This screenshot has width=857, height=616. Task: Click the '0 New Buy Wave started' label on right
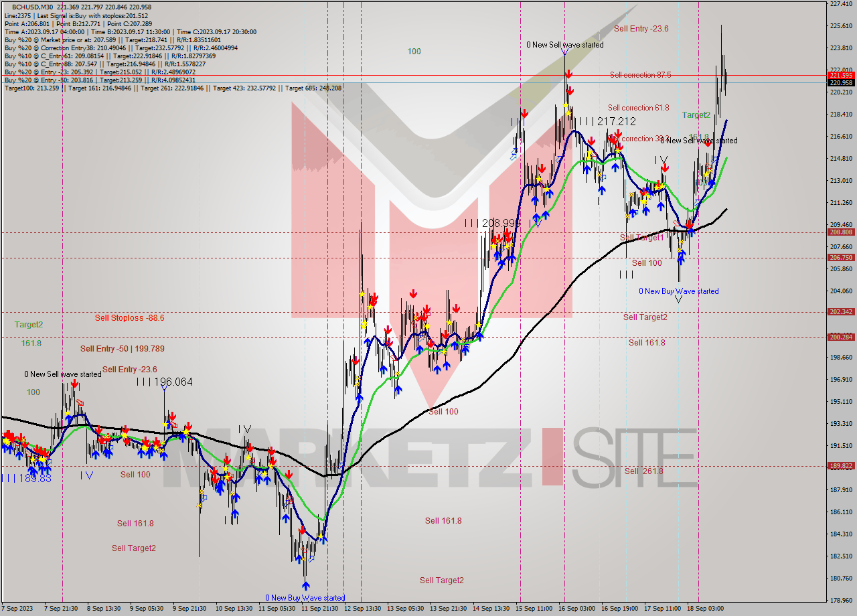point(678,291)
